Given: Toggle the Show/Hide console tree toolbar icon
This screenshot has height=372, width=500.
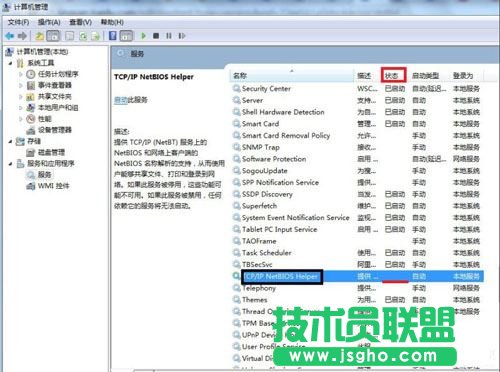Looking at the screenshot, I should 53,36.
